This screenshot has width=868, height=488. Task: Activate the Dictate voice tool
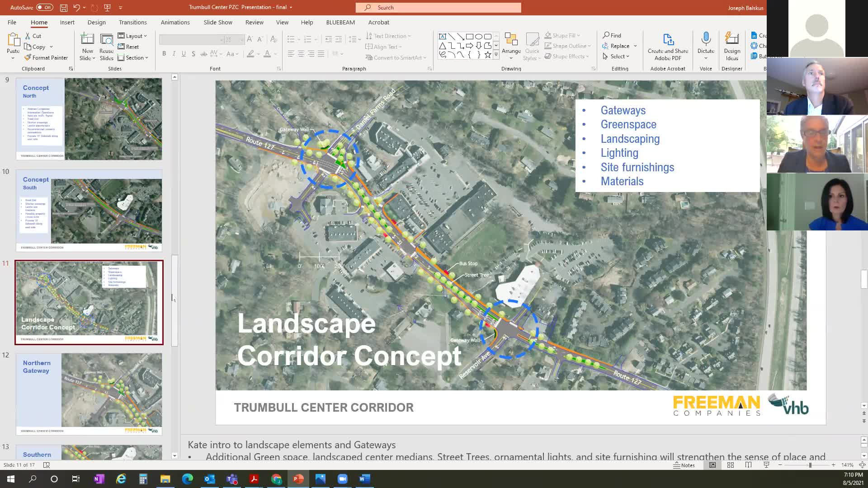(x=705, y=45)
